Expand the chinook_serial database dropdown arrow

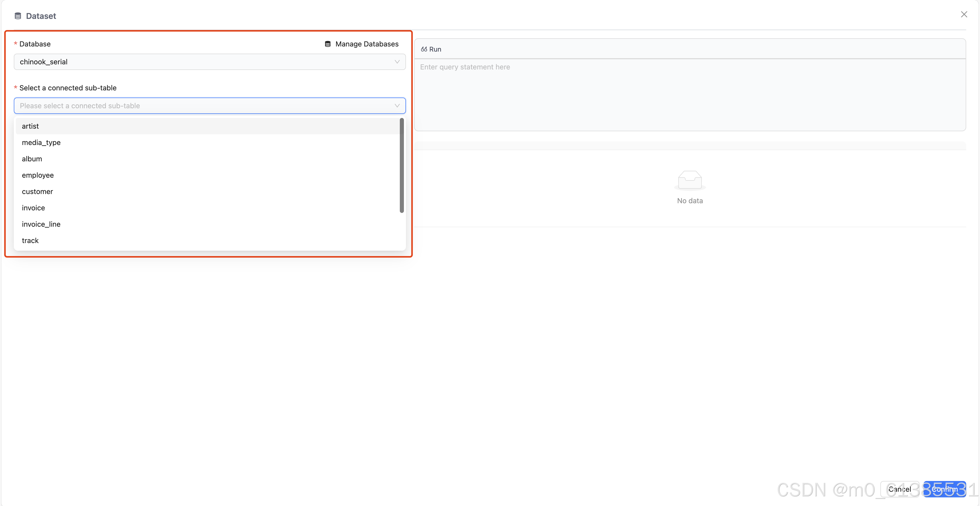(397, 62)
